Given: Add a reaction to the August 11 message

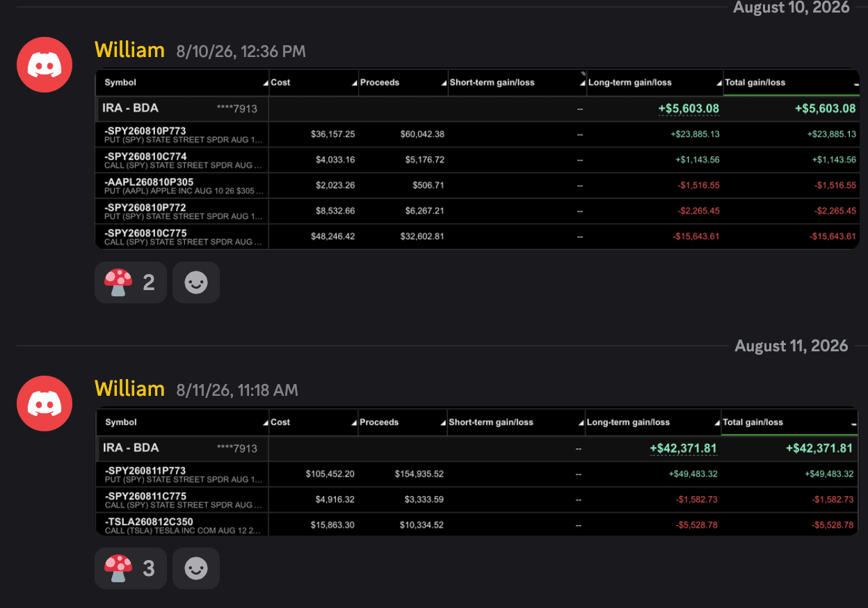Looking at the screenshot, I should pyautogui.click(x=196, y=568).
